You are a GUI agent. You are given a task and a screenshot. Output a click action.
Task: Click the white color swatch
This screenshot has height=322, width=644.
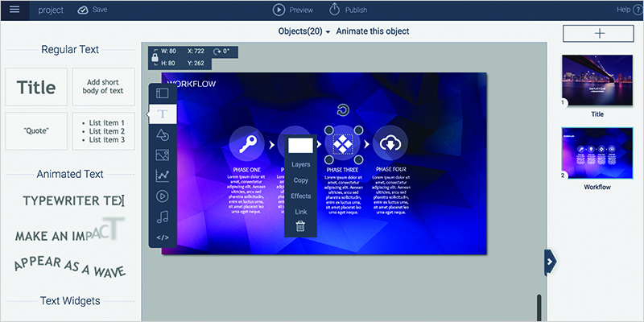click(300, 146)
